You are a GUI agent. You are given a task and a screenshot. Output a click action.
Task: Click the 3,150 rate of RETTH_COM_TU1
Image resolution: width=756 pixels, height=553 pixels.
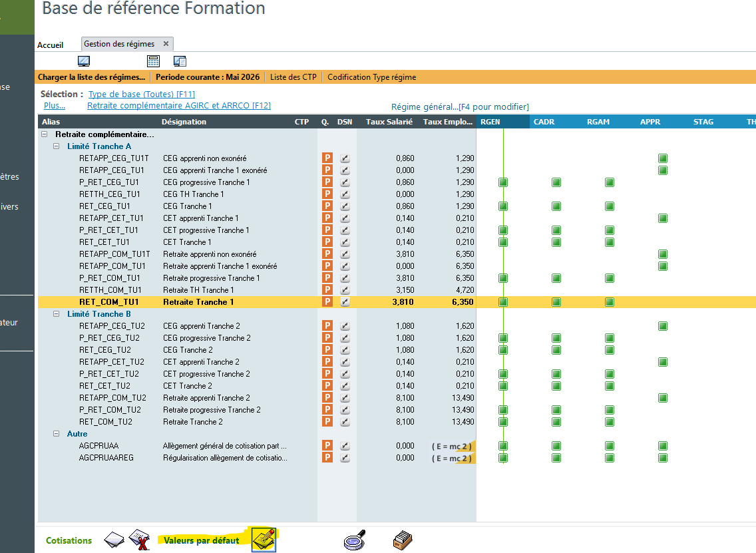405,289
